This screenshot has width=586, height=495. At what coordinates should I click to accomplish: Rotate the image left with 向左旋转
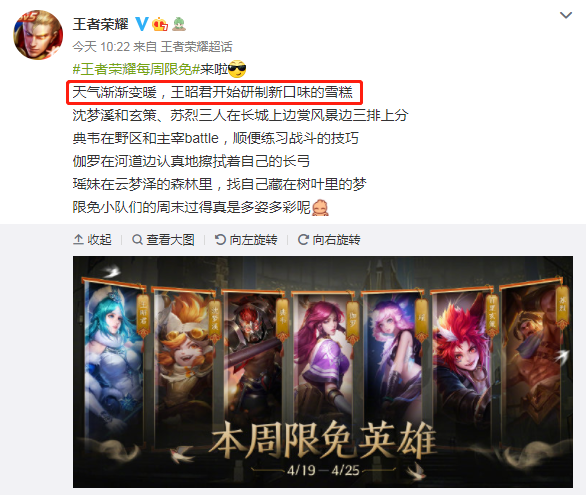(x=246, y=239)
